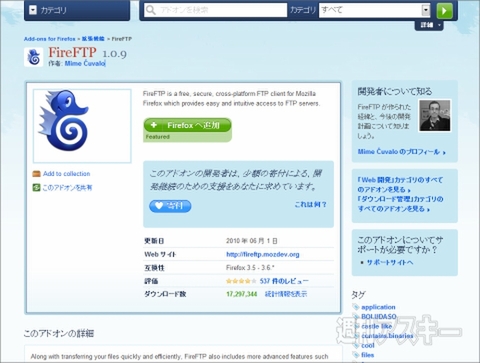The height and width of the screenshot is (363, 480).
Task: Open http://fireftp.mozdev.org website link
Action: (x=263, y=254)
